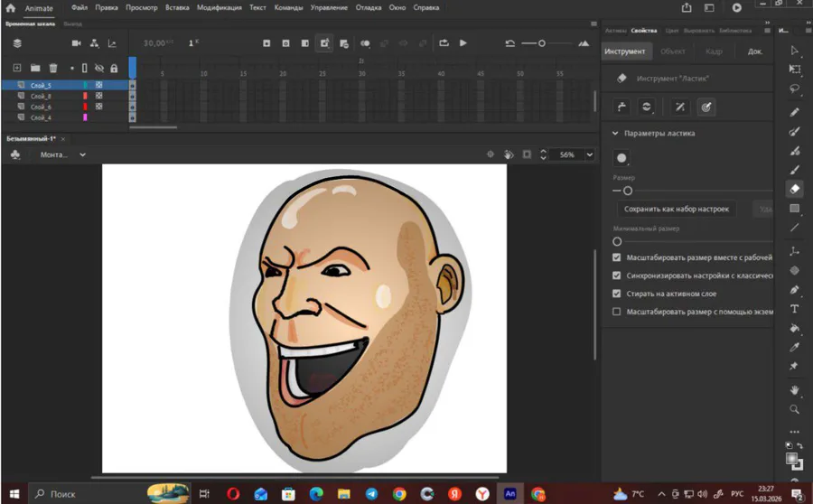The image size is (813, 504).
Task: Pick the Lasso tool
Action: [795, 89]
